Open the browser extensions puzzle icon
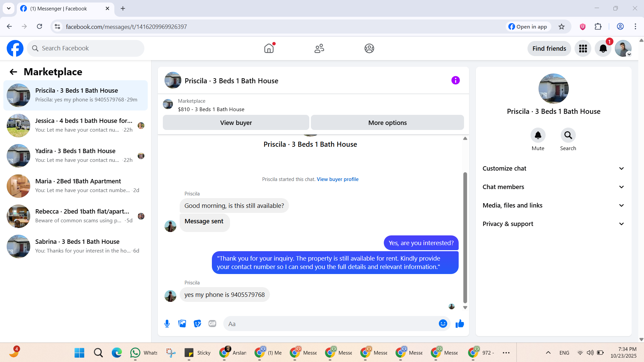The width and height of the screenshot is (644, 362). coord(598,27)
